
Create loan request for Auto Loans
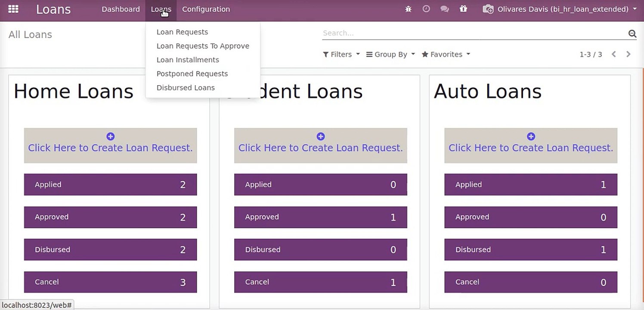[531, 146]
